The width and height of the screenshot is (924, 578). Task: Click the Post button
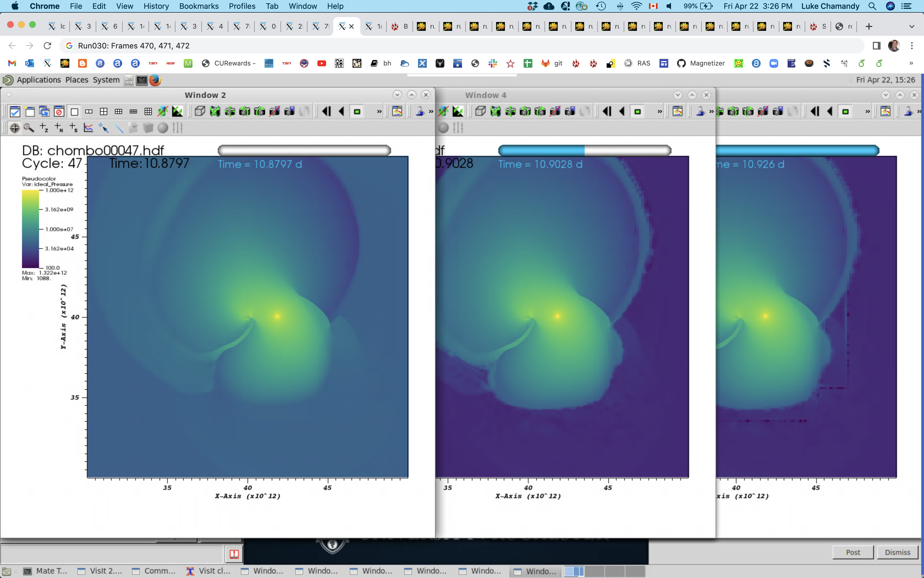(x=853, y=552)
